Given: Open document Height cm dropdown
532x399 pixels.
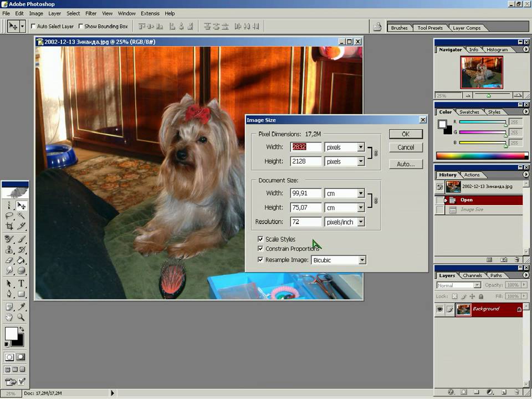Looking at the screenshot, I should 361,207.
